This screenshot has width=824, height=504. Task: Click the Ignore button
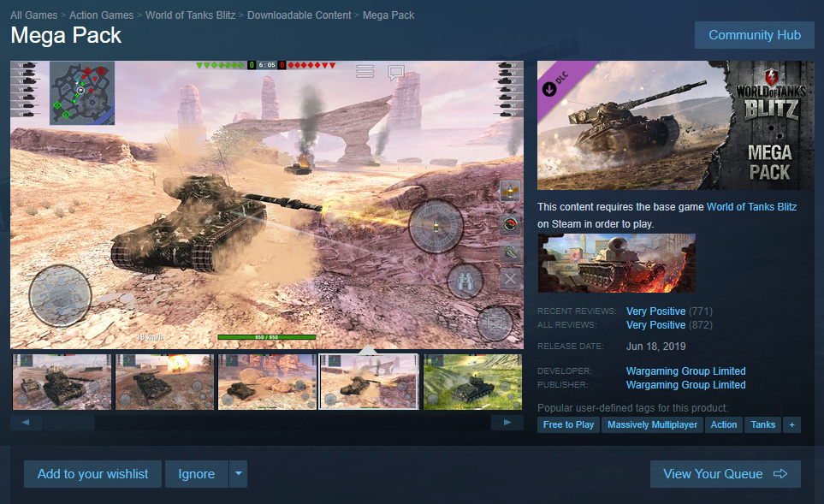tap(197, 474)
